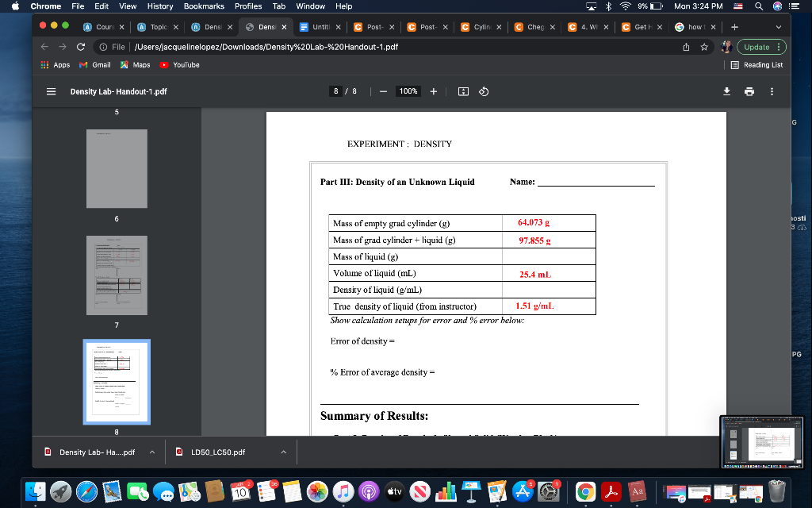Open the PDF viewer three-dot options menu
812x508 pixels.
771,91
